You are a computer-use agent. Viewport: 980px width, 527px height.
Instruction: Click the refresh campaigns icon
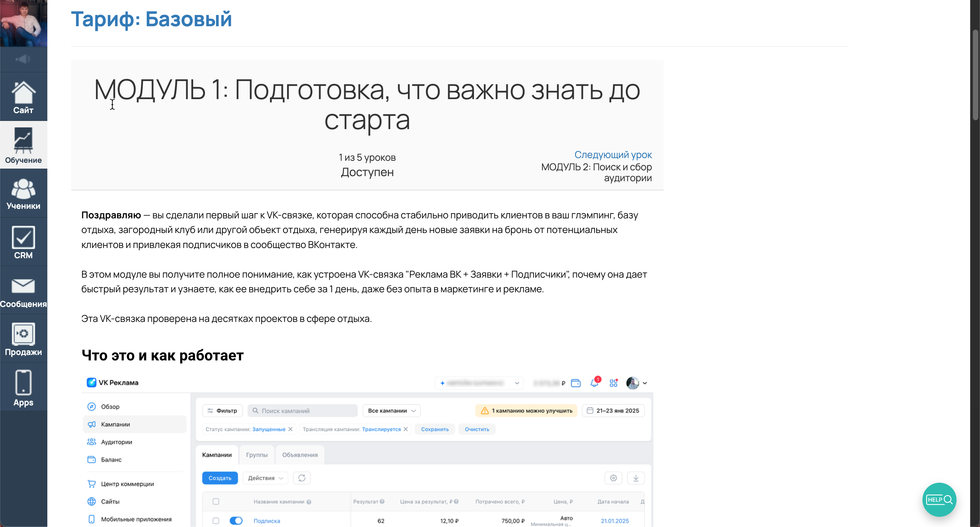[x=302, y=478]
